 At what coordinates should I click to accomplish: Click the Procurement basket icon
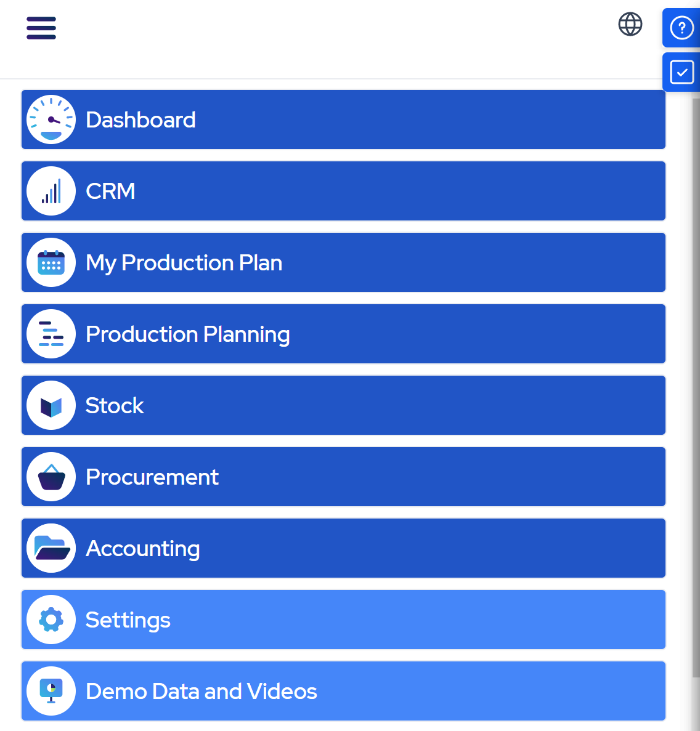pyautogui.click(x=51, y=477)
